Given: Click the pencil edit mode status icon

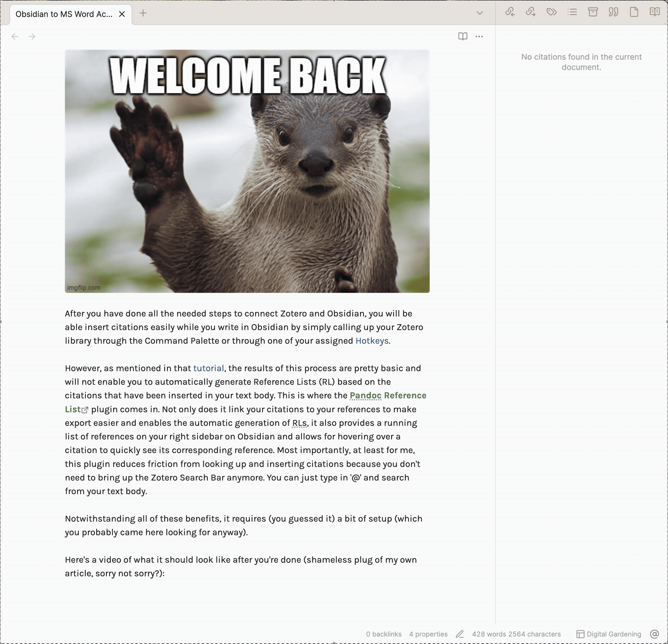Looking at the screenshot, I should click(x=460, y=634).
